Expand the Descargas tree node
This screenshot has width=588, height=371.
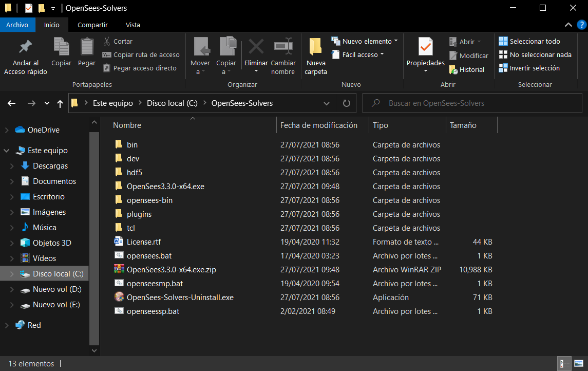pyautogui.click(x=12, y=166)
